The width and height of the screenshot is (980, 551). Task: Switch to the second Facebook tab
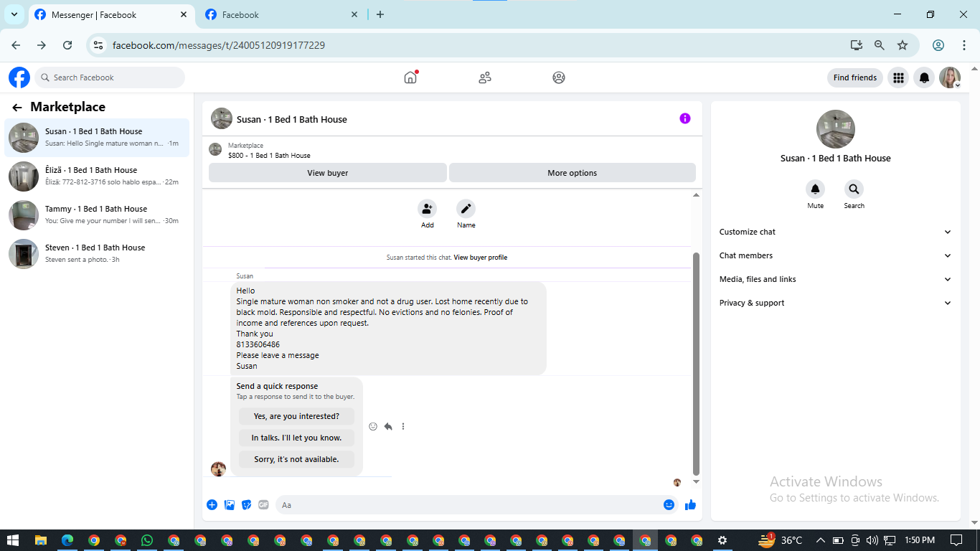tap(283, 14)
